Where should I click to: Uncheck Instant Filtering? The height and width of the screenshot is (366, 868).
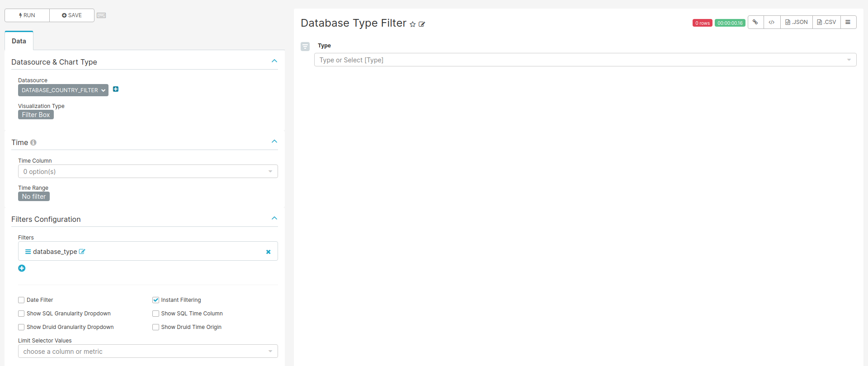point(156,300)
